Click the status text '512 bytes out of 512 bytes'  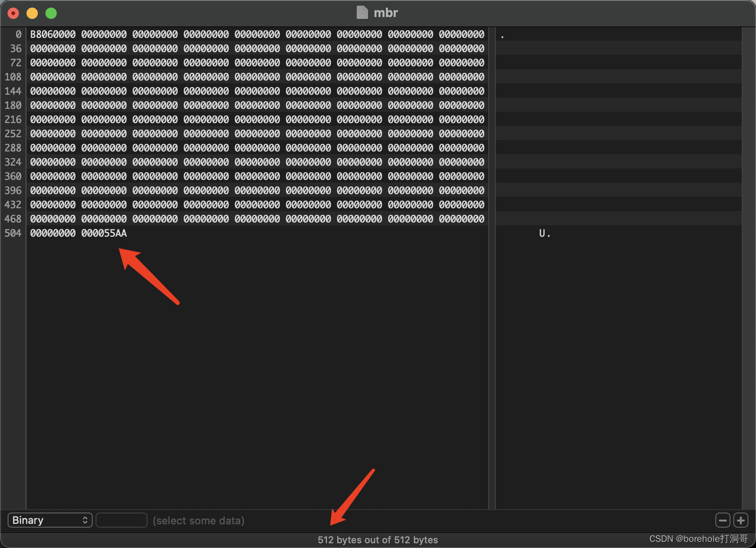[378, 540]
